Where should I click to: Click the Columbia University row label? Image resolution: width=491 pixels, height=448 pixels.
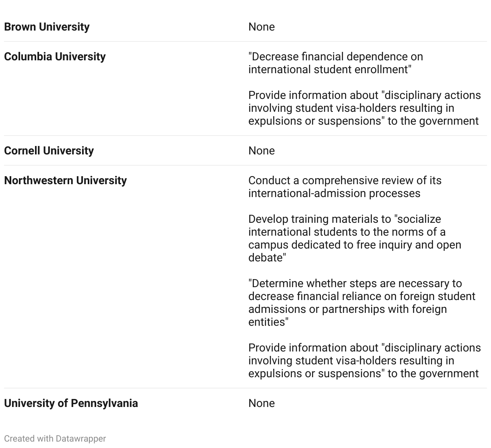pos(55,57)
